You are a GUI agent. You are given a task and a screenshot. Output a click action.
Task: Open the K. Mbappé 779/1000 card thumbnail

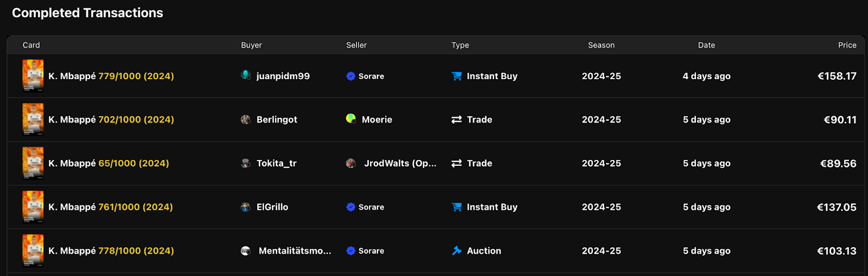[33, 76]
